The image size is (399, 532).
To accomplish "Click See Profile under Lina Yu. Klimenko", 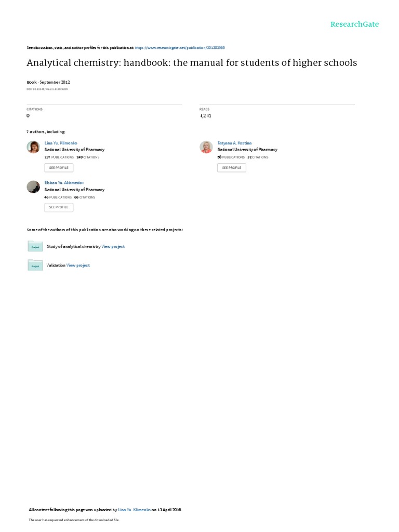I will [x=59, y=168].
